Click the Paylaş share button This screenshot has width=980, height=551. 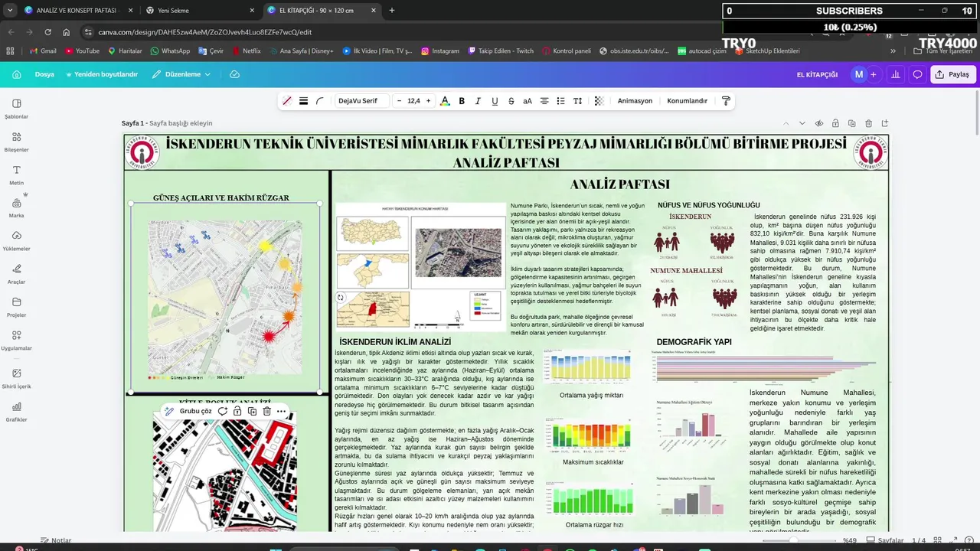[952, 74]
